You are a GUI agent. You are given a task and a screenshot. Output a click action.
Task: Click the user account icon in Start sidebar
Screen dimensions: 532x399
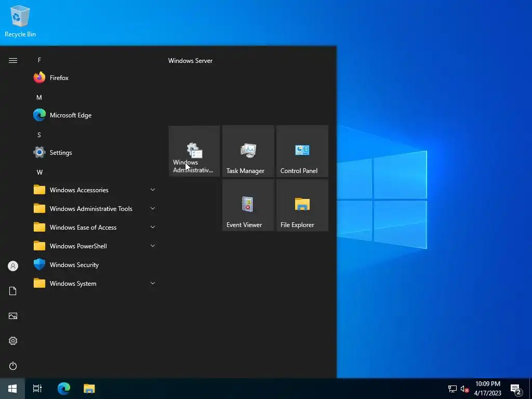[x=13, y=266]
